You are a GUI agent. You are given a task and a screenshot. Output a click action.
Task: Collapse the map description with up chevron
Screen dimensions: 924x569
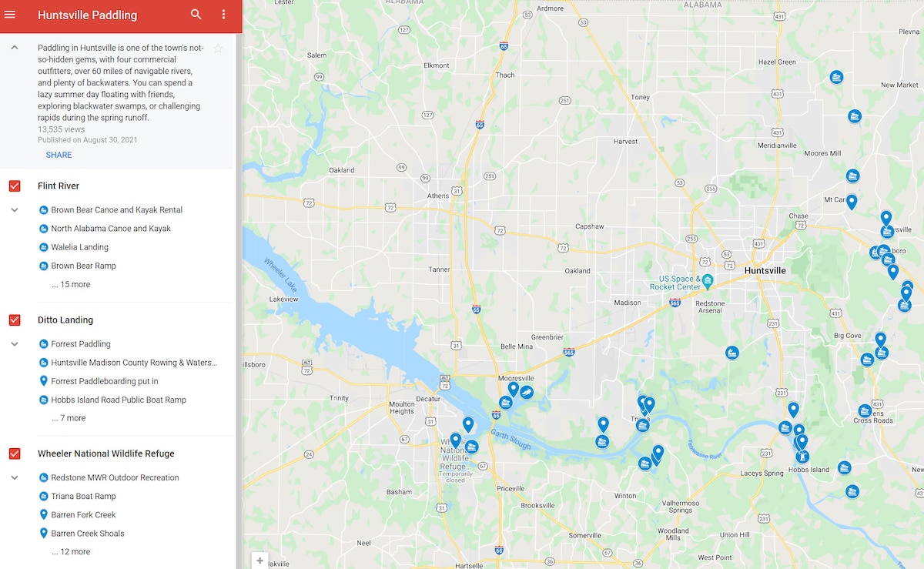pyautogui.click(x=14, y=48)
